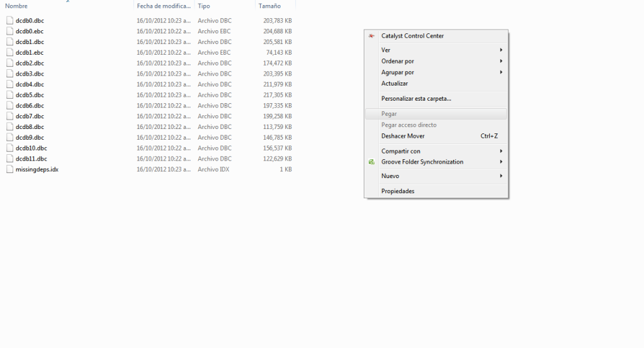This screenshot has height=348, width=644.
Task: Click Pegar acceso directo entry
Action: 436,125
